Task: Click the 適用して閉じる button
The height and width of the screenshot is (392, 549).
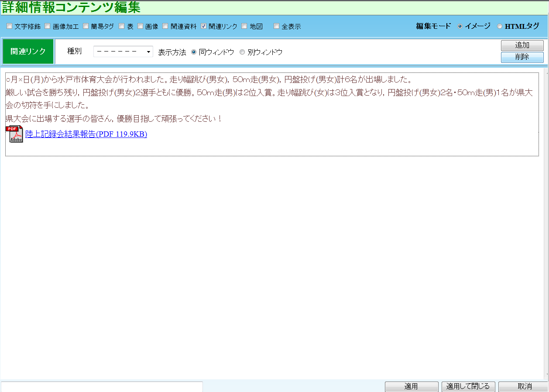Action: point(468,387)
